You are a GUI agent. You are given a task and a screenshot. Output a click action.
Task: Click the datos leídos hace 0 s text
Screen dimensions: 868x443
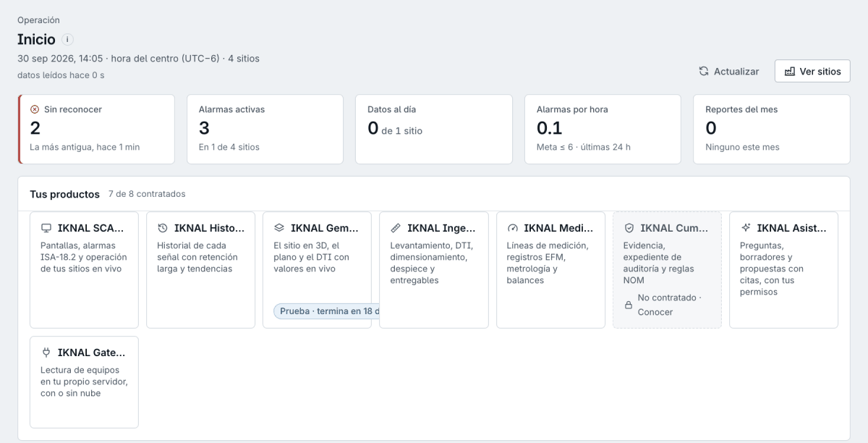point(61,75)
